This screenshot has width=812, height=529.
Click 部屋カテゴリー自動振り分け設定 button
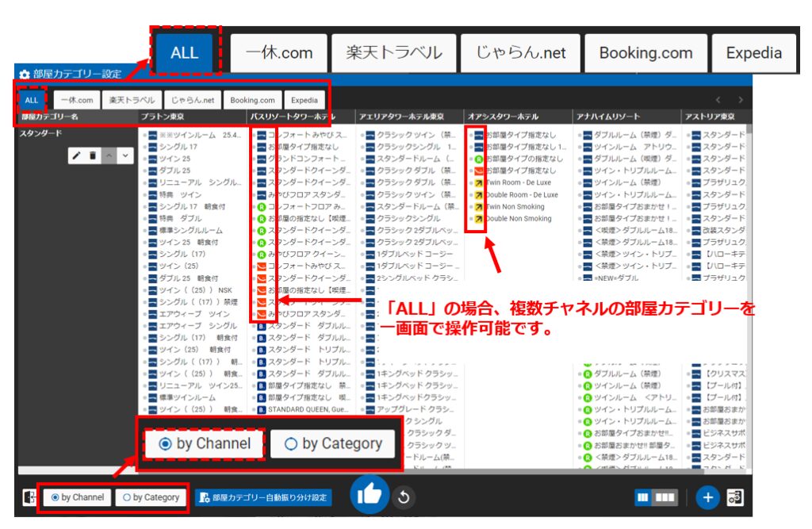[263, 497]
